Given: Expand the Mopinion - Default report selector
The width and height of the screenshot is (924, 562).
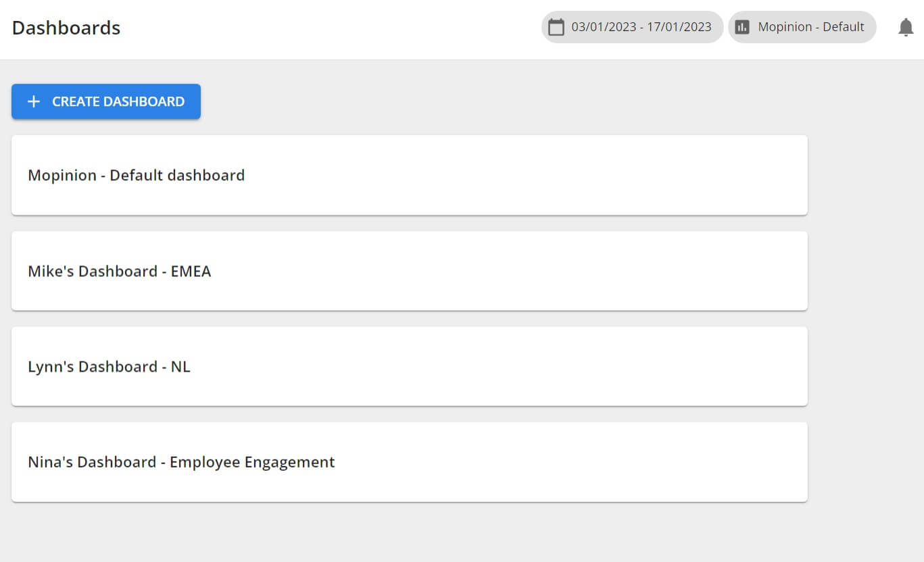Looking at the screenshot, I should click(x=802, y=27).
